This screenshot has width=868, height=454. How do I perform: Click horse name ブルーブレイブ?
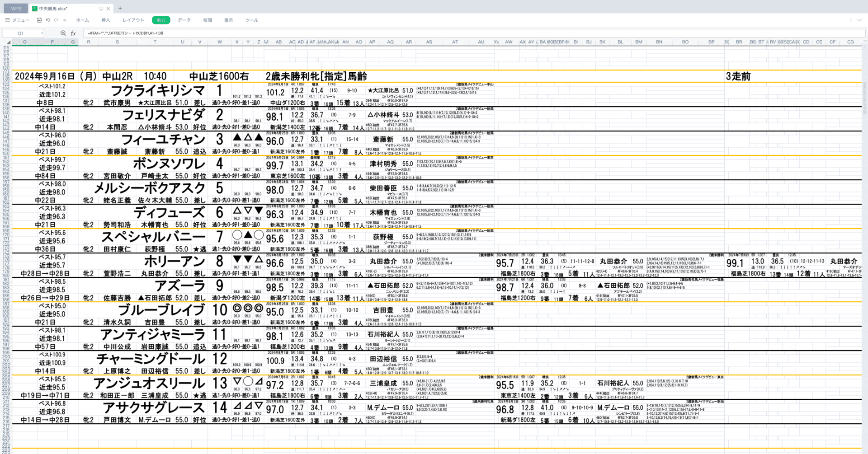click(x=162, y=310)
